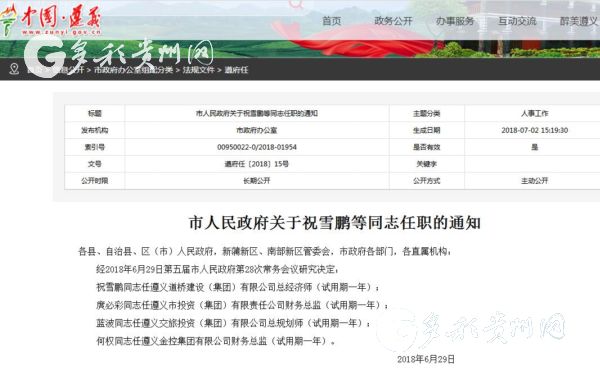
Task: Open the 醉美遵义 navigation tab
Action: click(x=579, y=21)
